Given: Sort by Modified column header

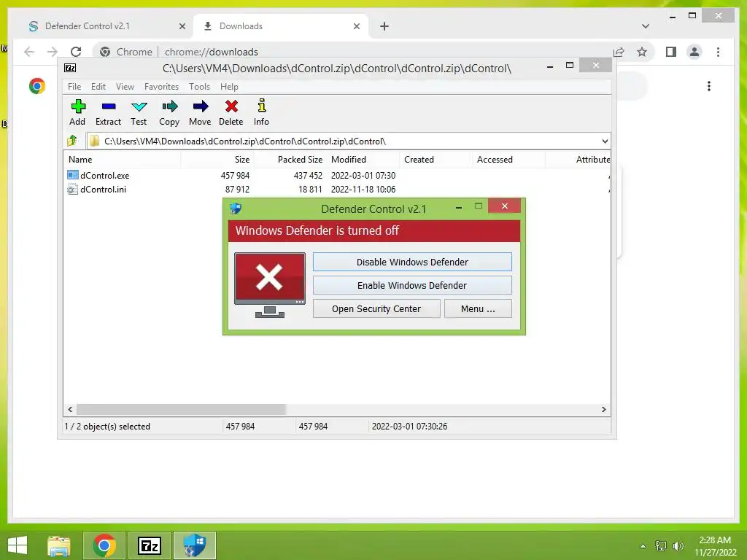Looking at the screenshot, I should click(x=363, y=160).
